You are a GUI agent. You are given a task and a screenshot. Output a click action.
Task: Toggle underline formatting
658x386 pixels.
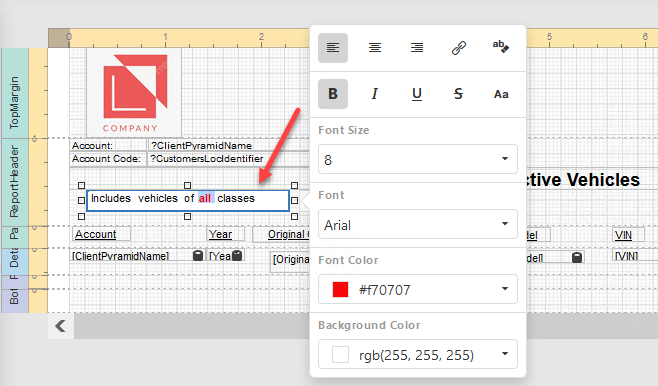pos(417,94)
